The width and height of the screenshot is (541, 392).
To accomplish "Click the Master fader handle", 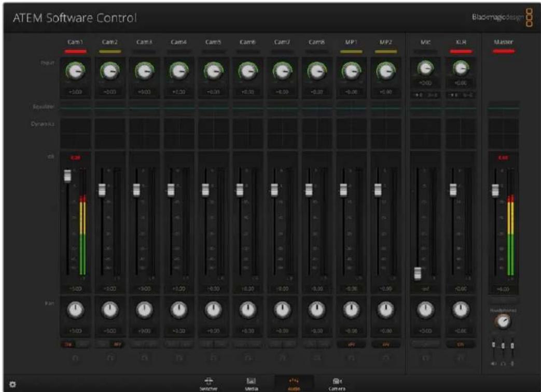I will point(495,190).
